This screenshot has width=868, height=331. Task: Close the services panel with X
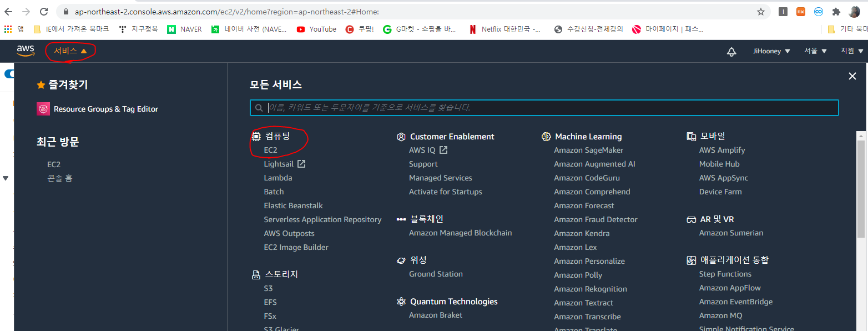click(852, 76)
